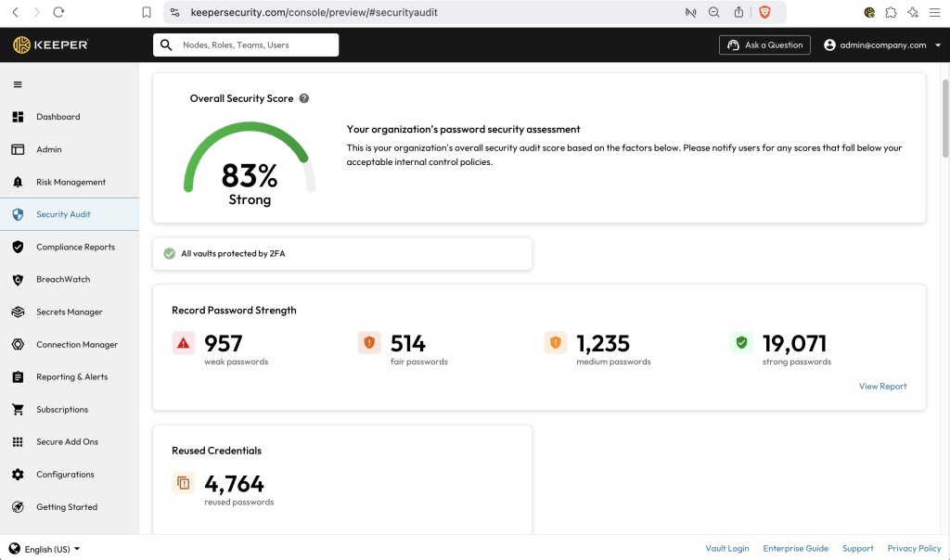
Task: Click the browser bookmark icon
Action: 147,12
